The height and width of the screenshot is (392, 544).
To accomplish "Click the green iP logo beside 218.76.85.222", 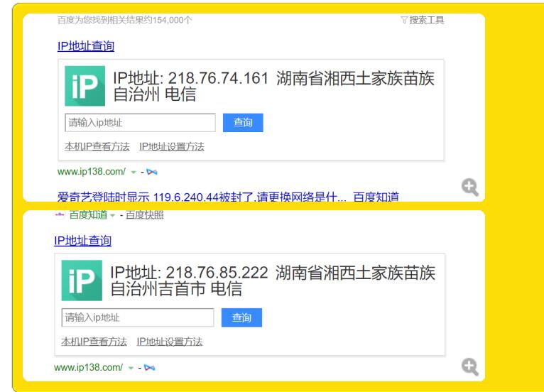I will click(82, 281).
